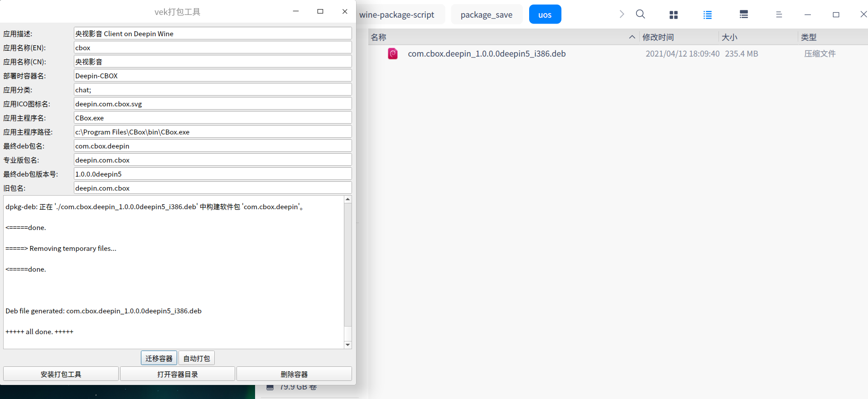Click the '+++++ all done. +++++' log line
The height and width of the screenshot is (399, 868).
point(39,332)
